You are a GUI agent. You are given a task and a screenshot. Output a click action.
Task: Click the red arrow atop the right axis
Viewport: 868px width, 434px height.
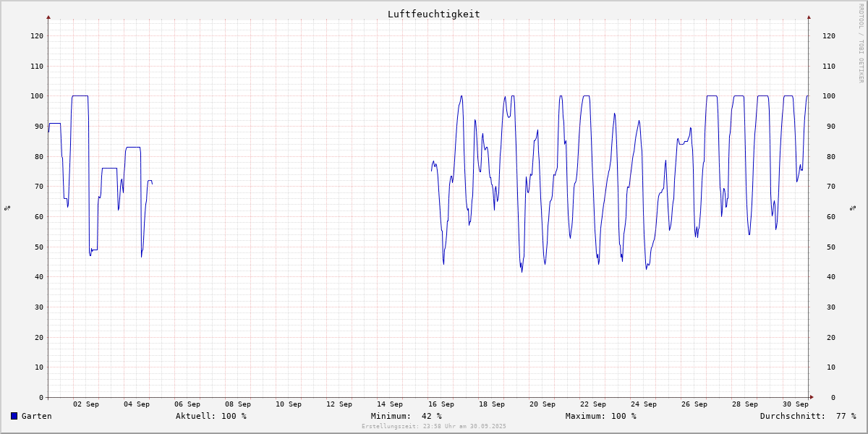[809, 17]
